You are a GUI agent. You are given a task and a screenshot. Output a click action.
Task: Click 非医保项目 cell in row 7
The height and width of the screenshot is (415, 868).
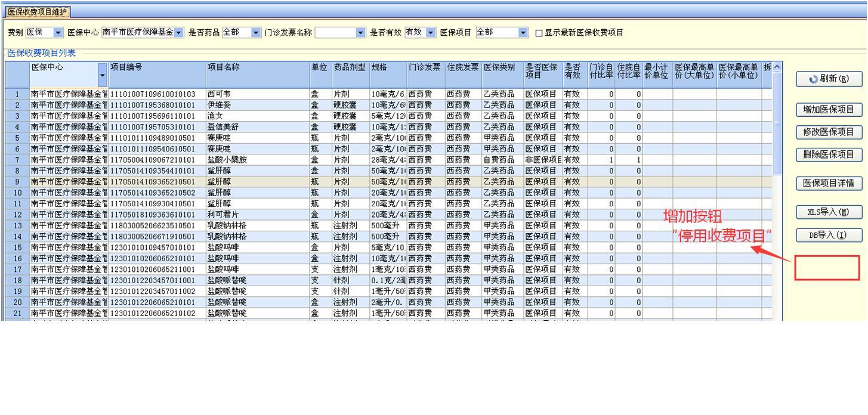(x=543, y=159)
